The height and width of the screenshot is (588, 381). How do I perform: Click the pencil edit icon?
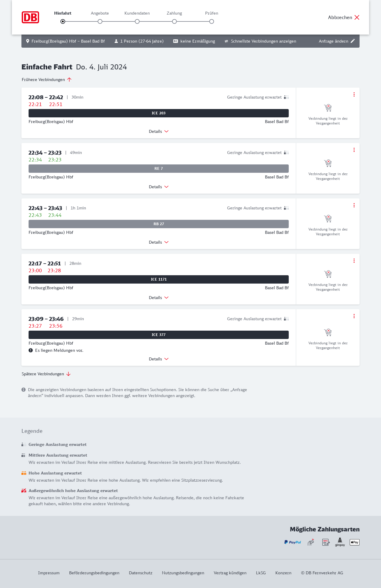[x=353, y=41]
